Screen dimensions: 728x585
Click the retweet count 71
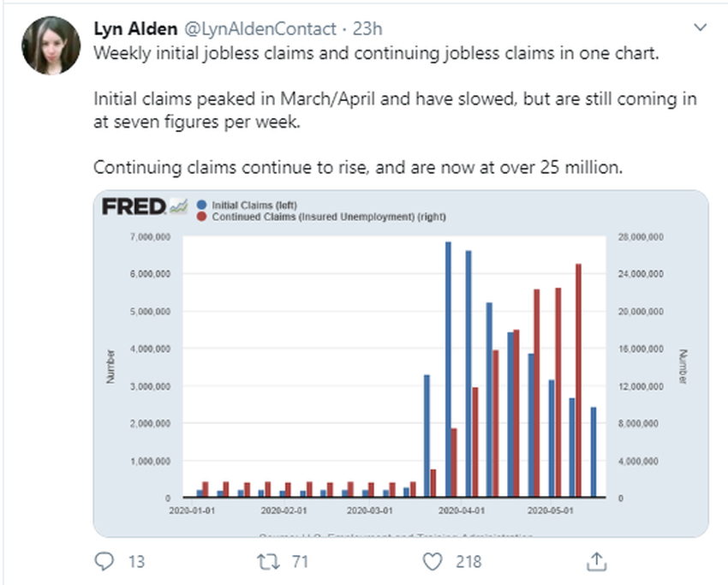pos(299,562)
